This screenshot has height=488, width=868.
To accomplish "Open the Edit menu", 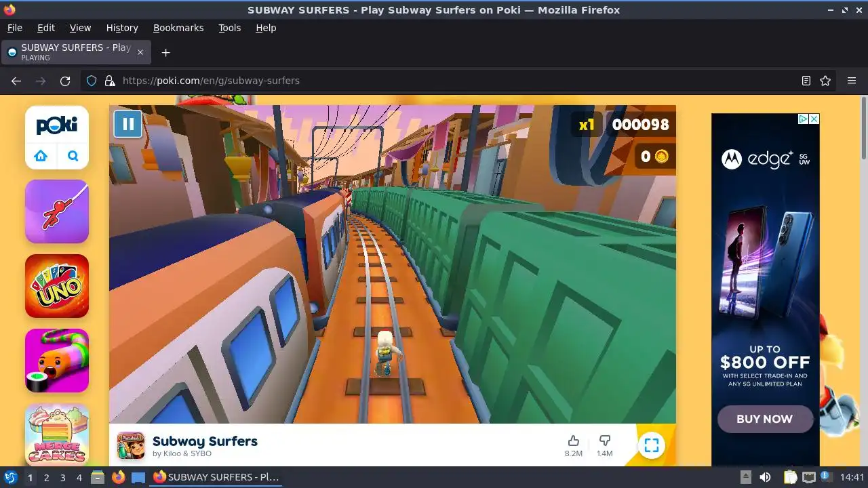I will coord(46,28).
